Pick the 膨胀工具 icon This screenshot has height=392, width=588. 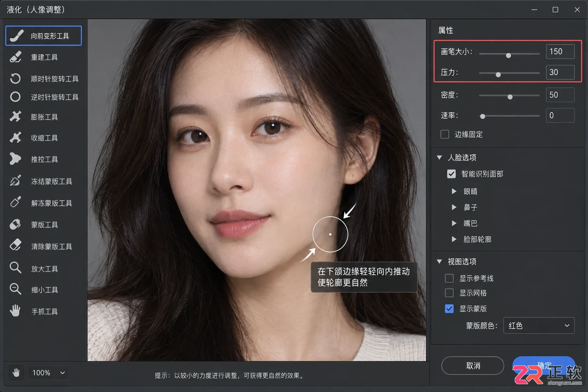tap(16, 116)
